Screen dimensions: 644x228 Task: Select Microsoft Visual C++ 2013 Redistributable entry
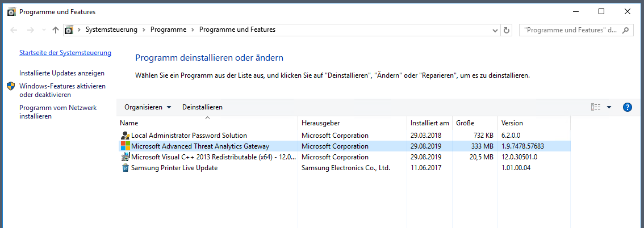pyautogui.click(x=344, y=157)
